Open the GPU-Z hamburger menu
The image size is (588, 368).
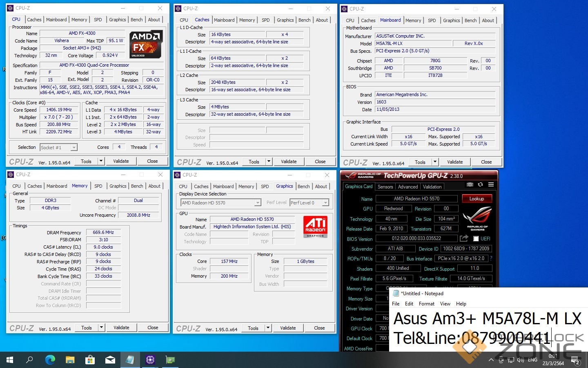(491, 185)
